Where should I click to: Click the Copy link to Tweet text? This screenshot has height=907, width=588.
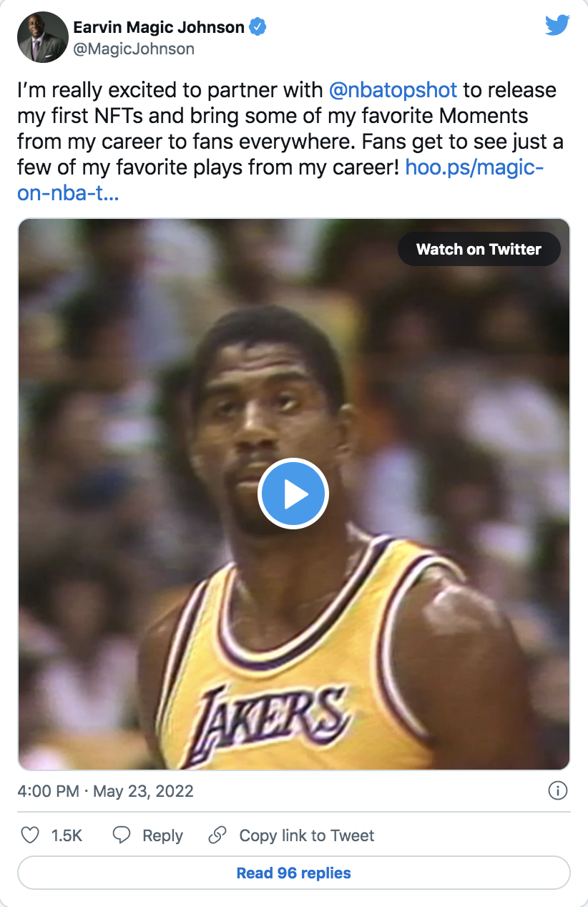(x=307, y=835)
